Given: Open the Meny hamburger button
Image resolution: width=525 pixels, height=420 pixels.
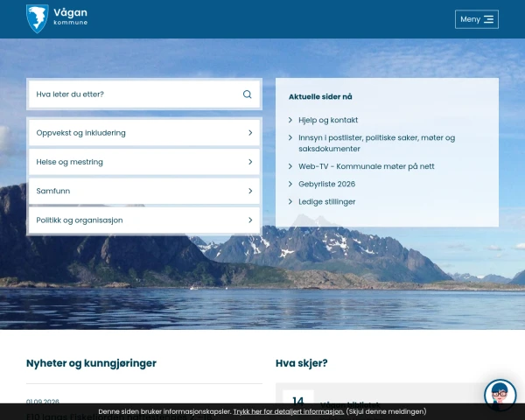Looking at the screenshot, I should pyautogui.click(x=477, y=19).
